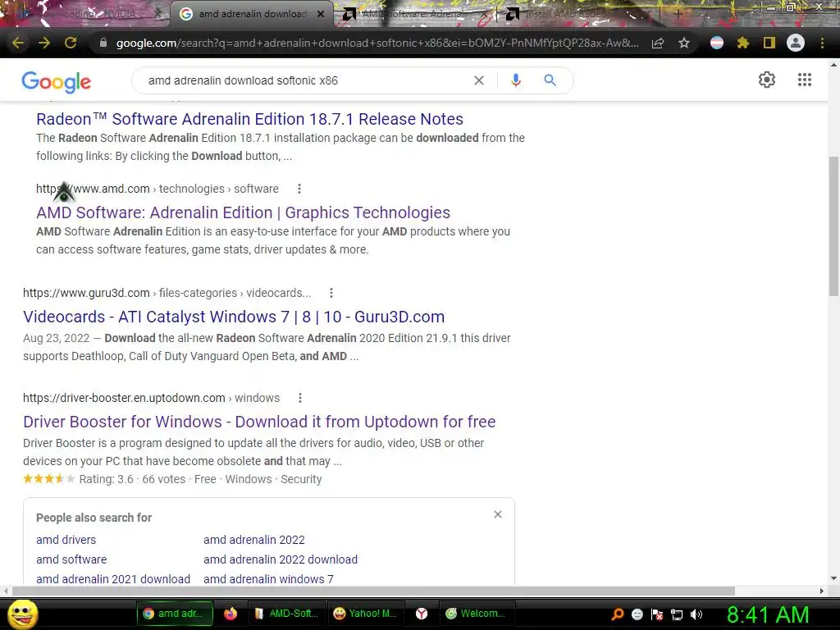The image size is (840, 630).
Task: Open a new browser tab
Action: coord(678,14)
